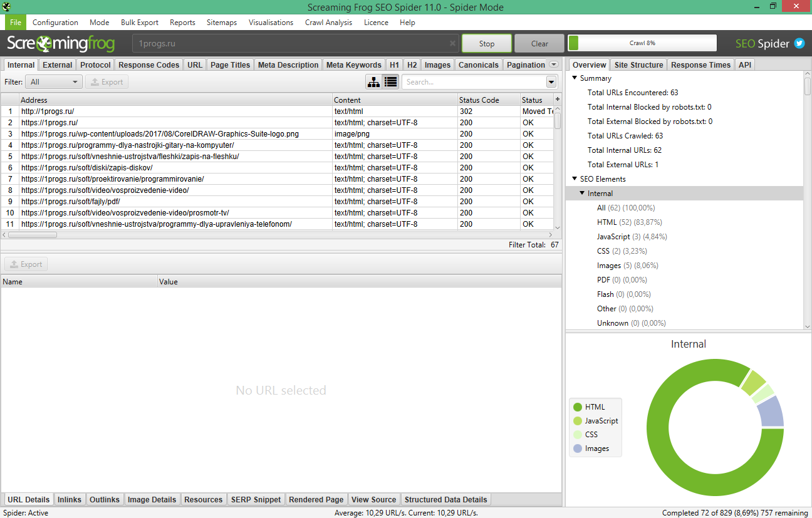812x518 pixels.
Task: Select the zapis-diskov URL row
Action: [277, 168]
